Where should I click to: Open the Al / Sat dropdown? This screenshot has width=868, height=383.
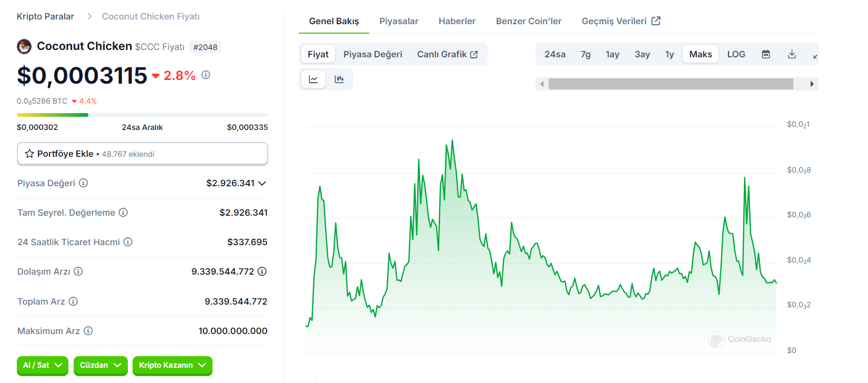[x=43, y=365]
